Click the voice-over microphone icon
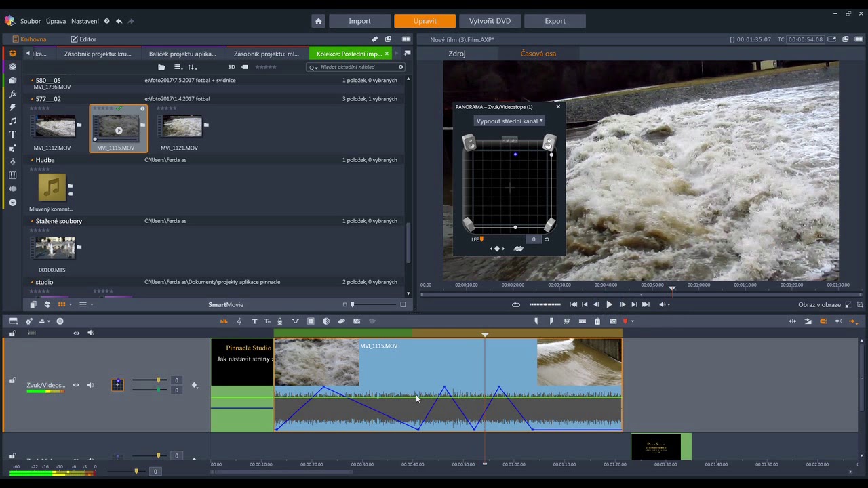Screen dimensions: 868x488 (x=279, y=321)
